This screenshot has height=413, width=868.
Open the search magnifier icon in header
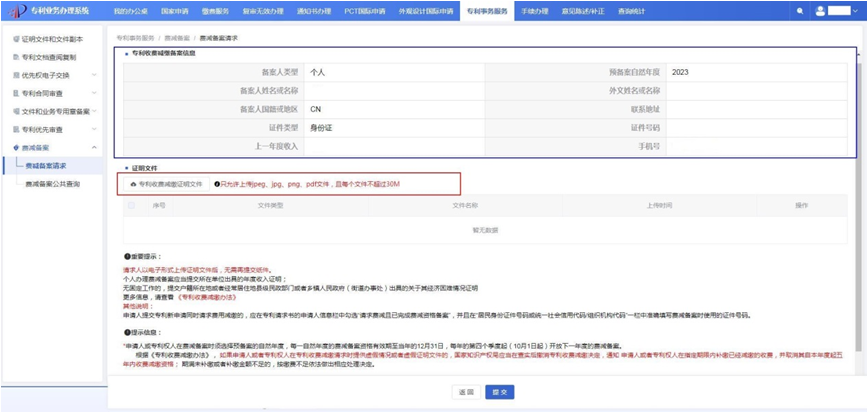click(800, 11)
